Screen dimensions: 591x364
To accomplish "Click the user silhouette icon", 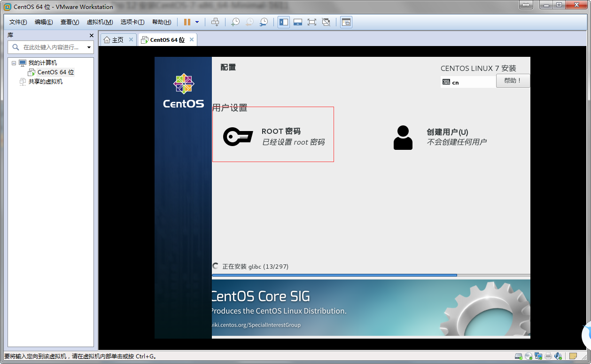I will (403, 137).
